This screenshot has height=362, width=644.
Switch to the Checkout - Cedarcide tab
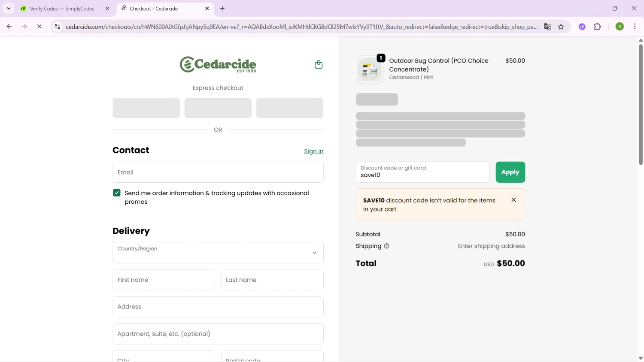[x=165, y=9]
